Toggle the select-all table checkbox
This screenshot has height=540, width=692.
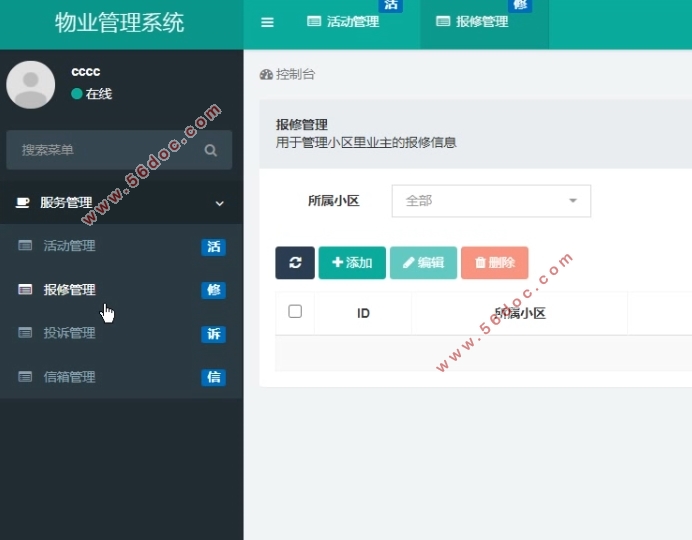coord(295,311)
